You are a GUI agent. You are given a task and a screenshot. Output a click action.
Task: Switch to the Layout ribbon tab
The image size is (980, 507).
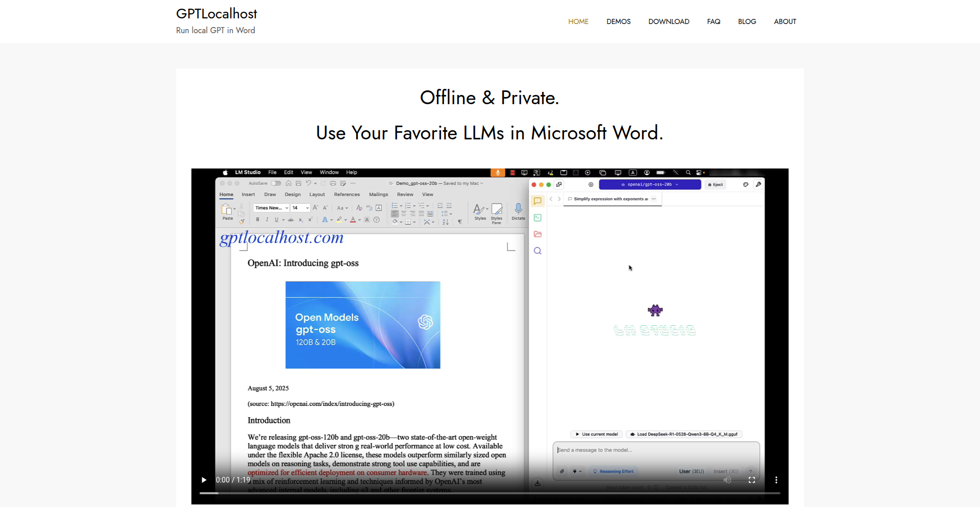click(x=317, y=195)
